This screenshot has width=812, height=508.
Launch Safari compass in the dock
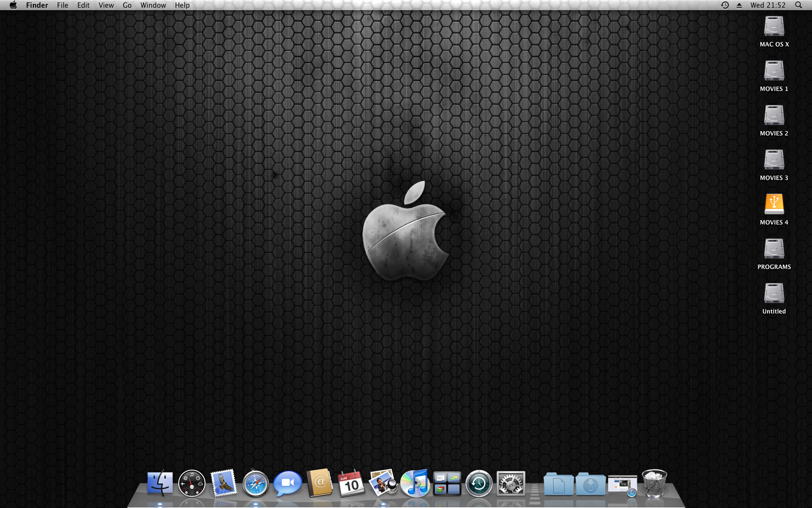pyautogui.click(x=256, y=483)
